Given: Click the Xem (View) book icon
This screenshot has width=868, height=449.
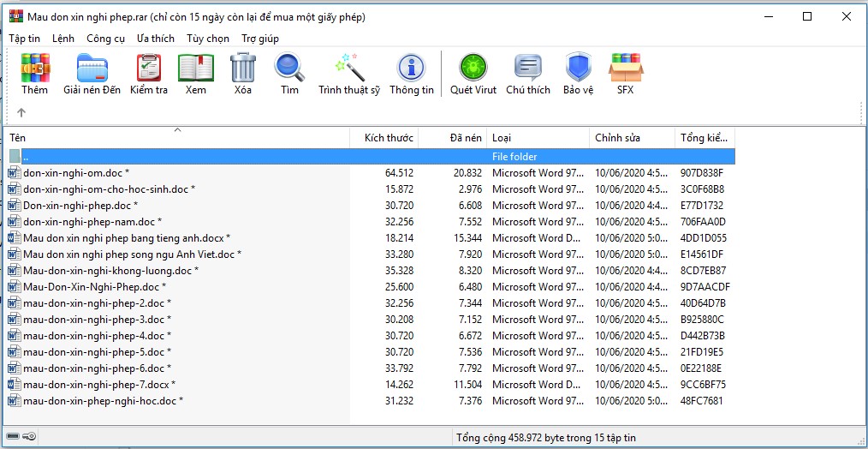Looking at the screenshot, I should point(196,68).
